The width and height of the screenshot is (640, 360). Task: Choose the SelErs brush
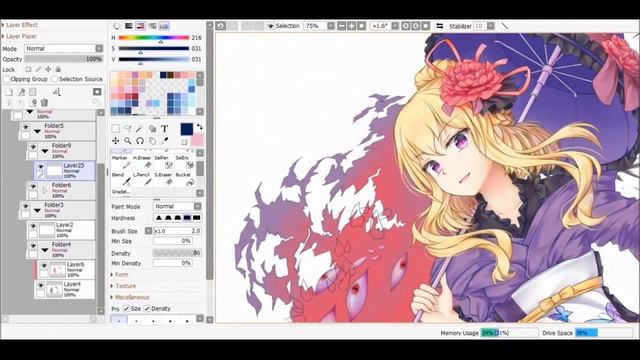(184, 162)
